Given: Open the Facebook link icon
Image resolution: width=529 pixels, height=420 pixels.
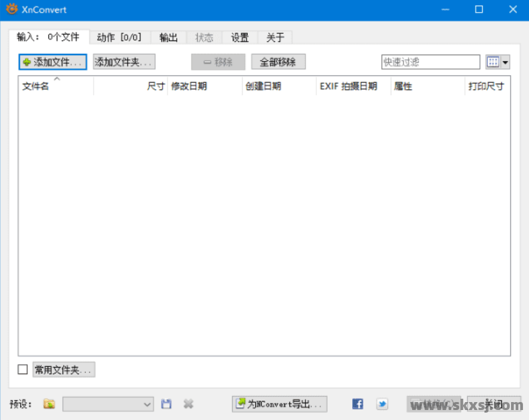Looking at the screenshot, I should coord(358,404).
